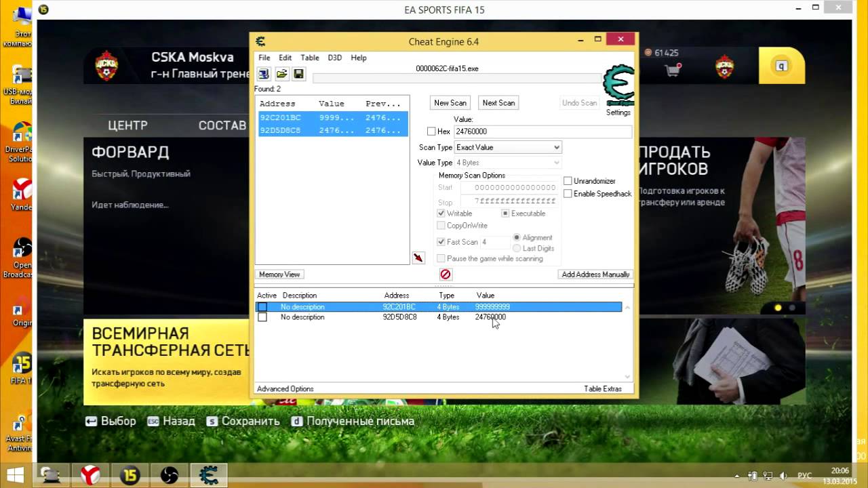Click the Cheat Engine title bar icon
Screen dimensions: 868x488
click(260, 41)
